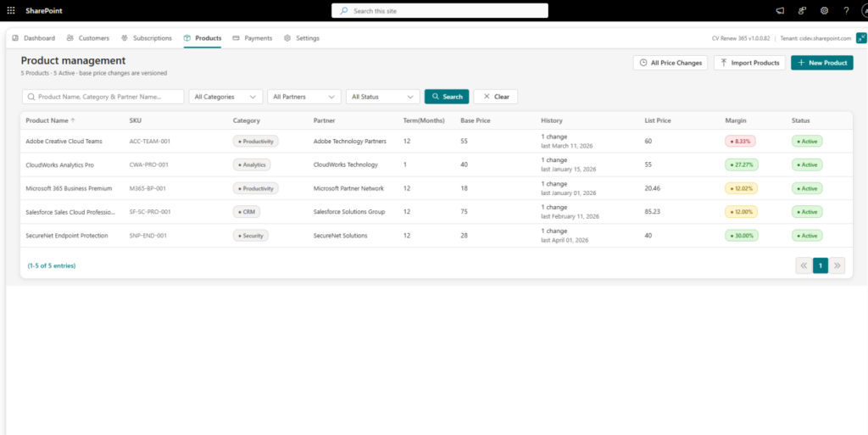Screen dimensions: 868x435
Task: Click list price 85.23
Action: [652, 212]
